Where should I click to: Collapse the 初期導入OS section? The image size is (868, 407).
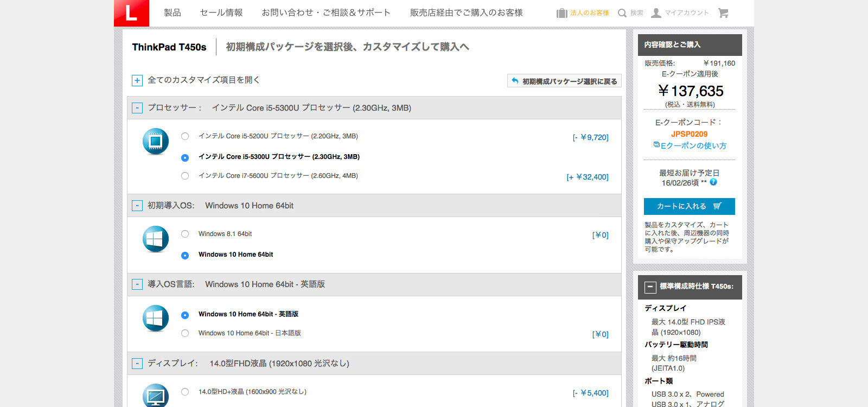pyautogui.click(x=137, y=206)
